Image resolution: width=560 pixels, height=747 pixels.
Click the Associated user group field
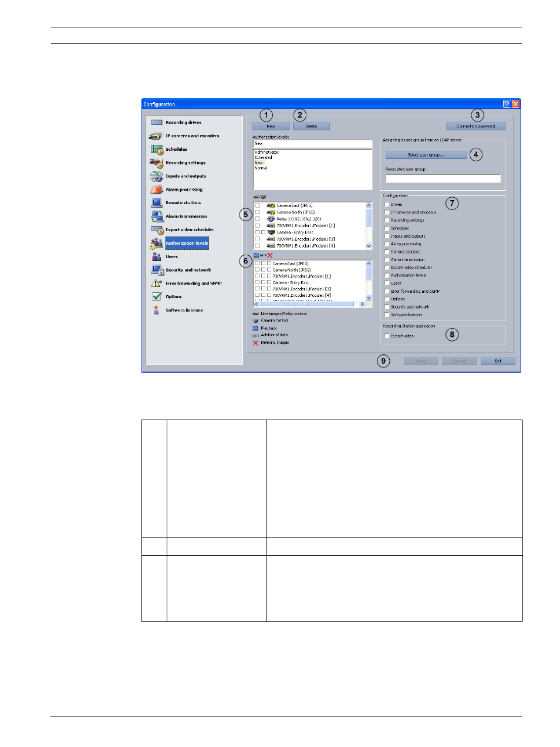[443, 178]
